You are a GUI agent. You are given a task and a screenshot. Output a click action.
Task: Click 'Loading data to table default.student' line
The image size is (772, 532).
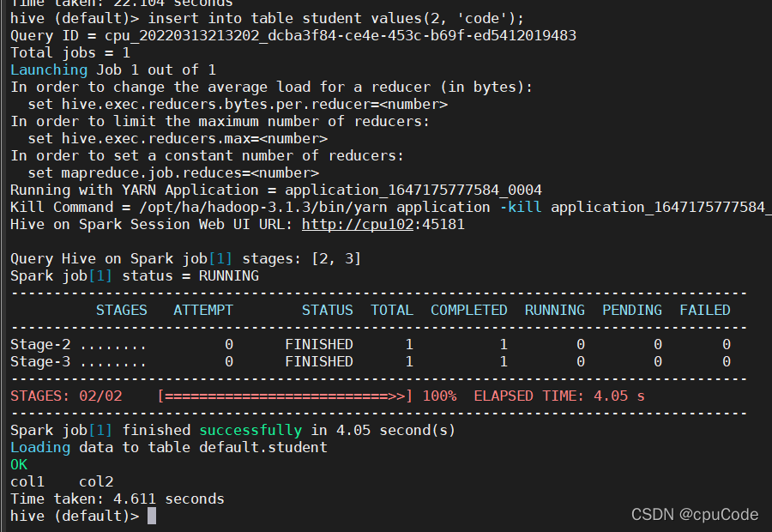169,447
